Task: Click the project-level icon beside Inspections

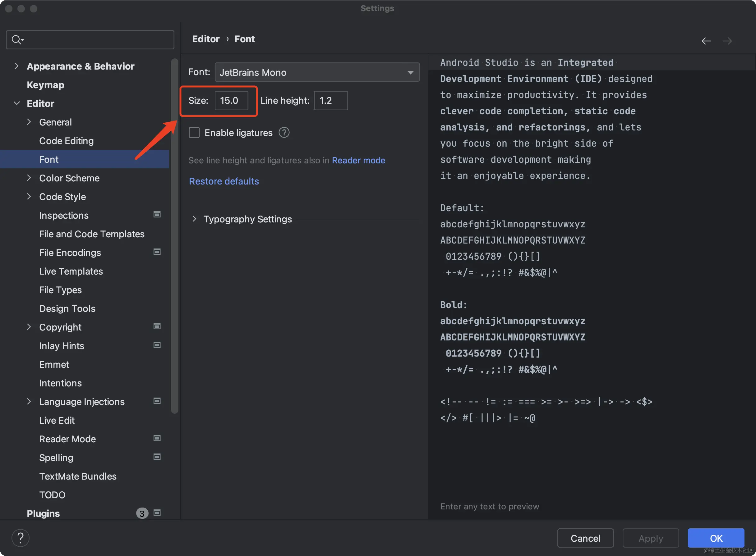Action: tap(157, 215)
